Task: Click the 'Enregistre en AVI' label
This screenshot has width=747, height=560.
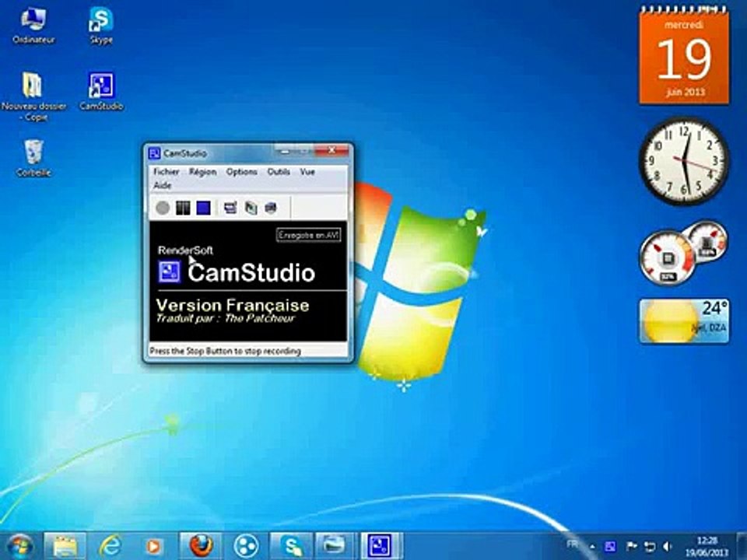Action: 309,235
